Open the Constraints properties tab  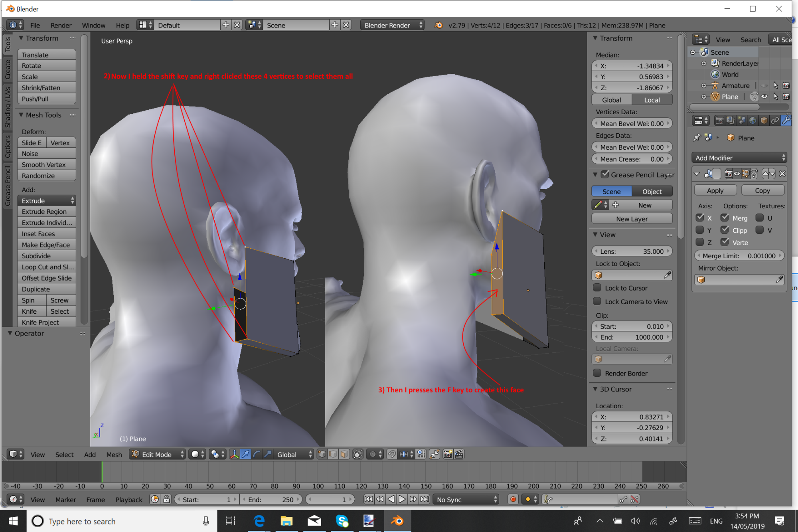click(775, 121)
